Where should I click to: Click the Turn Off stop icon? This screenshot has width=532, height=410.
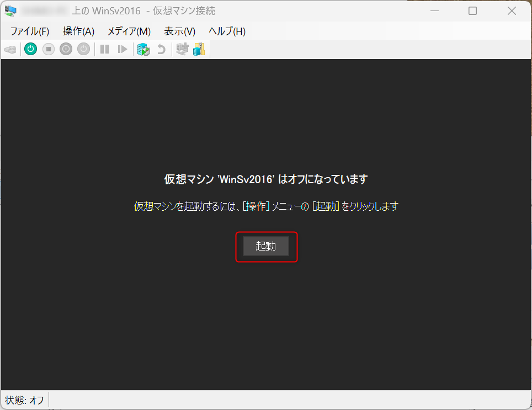pos(48,49)
